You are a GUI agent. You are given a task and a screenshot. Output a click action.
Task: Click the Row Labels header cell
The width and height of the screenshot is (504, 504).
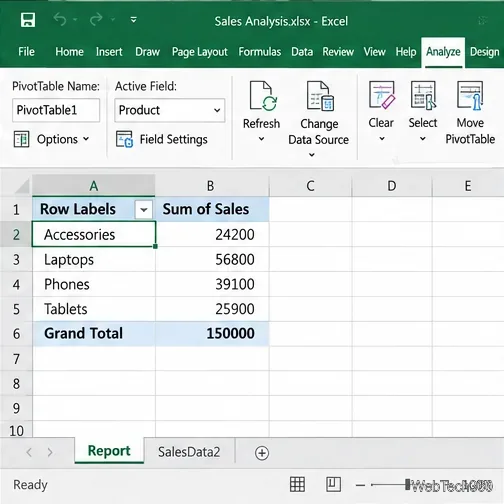94,209
